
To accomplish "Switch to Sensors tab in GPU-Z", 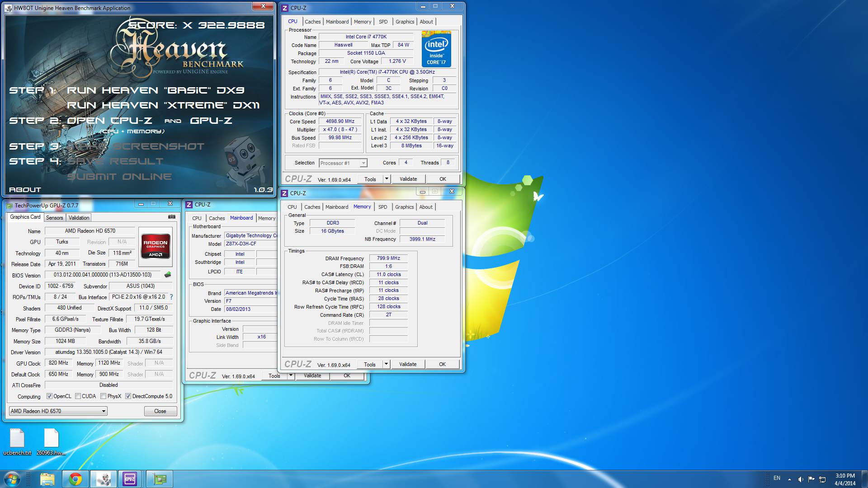I will pos(55,218).
